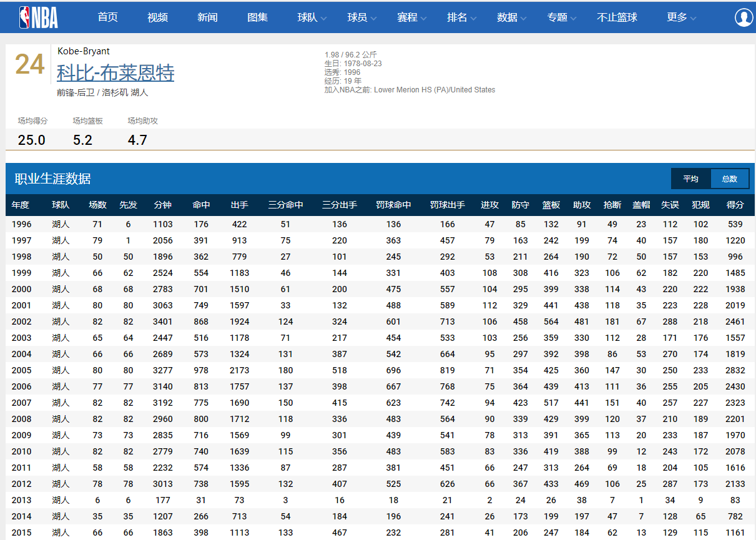Switch stats to 平均 averages
Screen dimensions: 756x540
(x=690, y=179)
